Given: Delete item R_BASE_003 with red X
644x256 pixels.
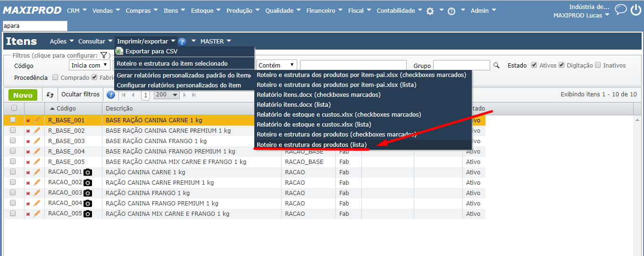Looking at the screenshot, I should [28, 141].
